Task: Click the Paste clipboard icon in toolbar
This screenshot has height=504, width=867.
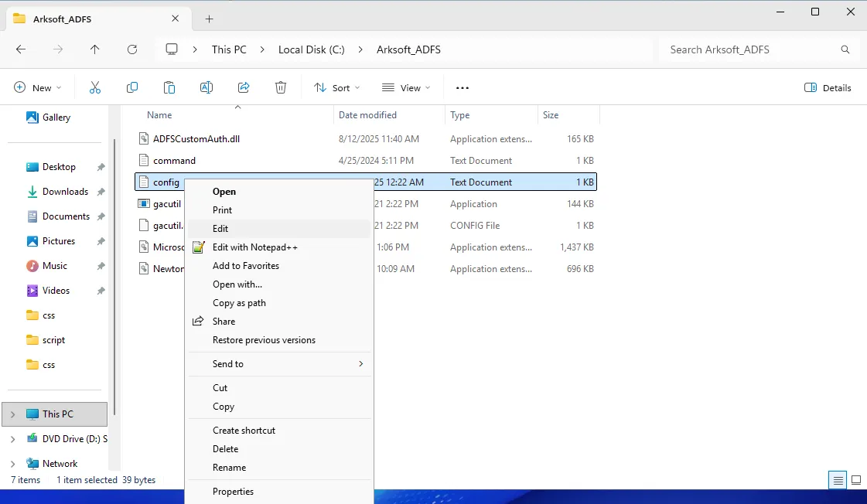Action: tap(169, 88)
